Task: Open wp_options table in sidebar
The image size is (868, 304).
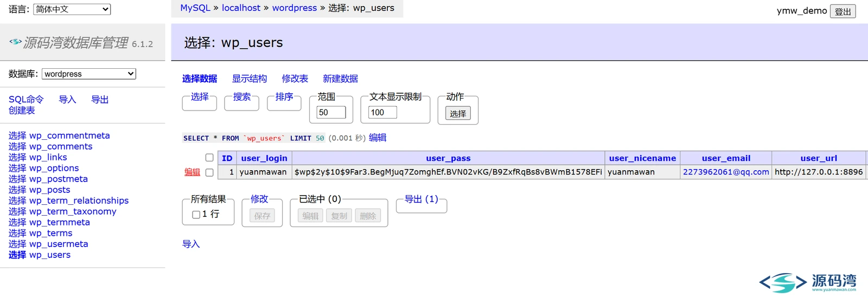Action: pyautogui.click(x=54, y=168)
